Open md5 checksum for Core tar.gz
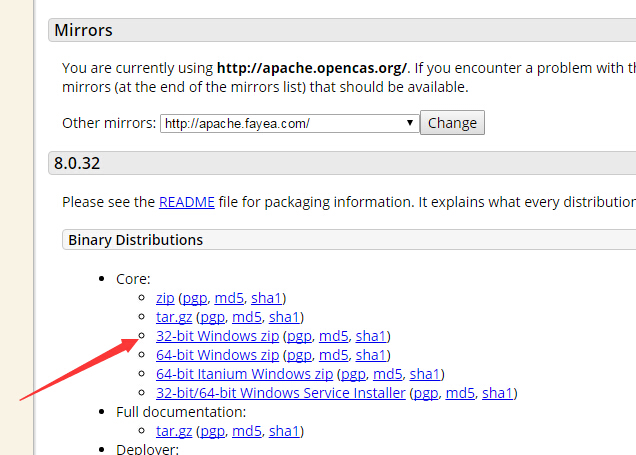This screenshot has height=455, width=636. [247, 317]
